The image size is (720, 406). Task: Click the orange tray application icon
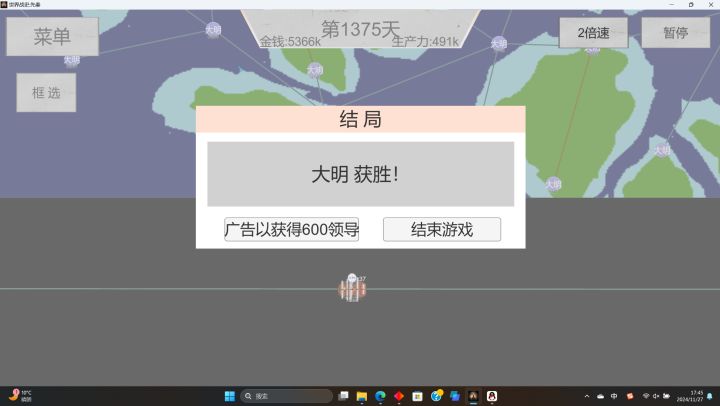pos(630,396)
